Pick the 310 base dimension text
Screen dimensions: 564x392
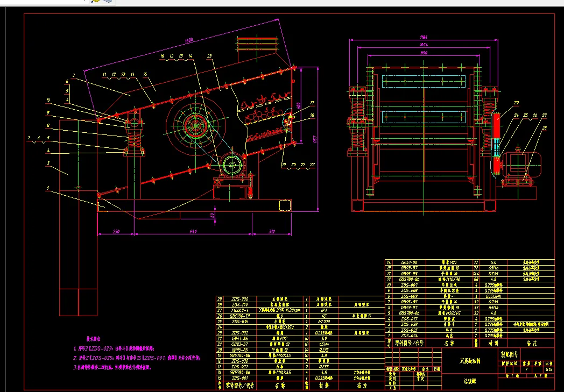click(272, 232)
